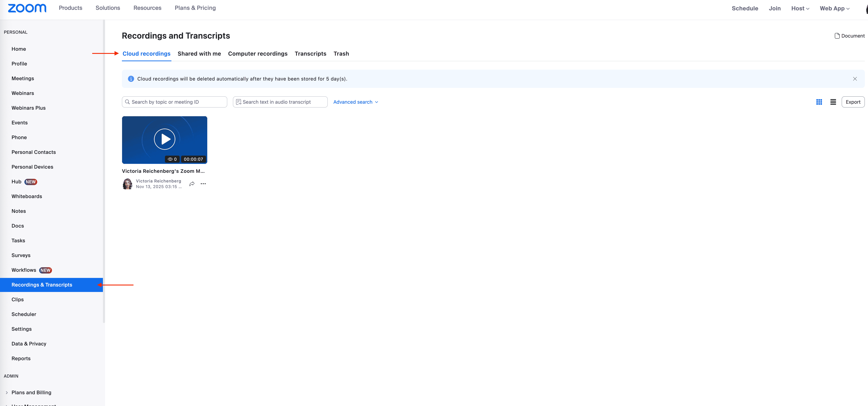The image size is (868, 406).
Task: Expand the Advanced search dropdown
Action: point(355,102)
